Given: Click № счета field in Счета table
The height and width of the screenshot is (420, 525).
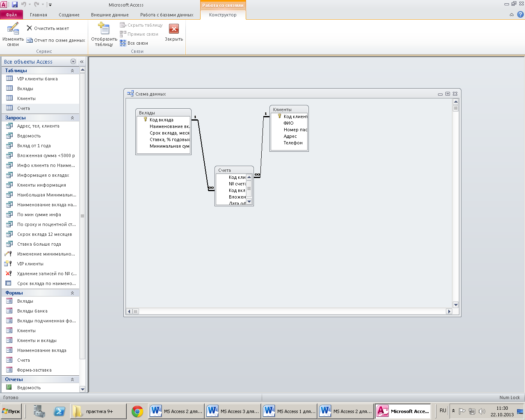Looking at the screenshot, I should 231,184.
